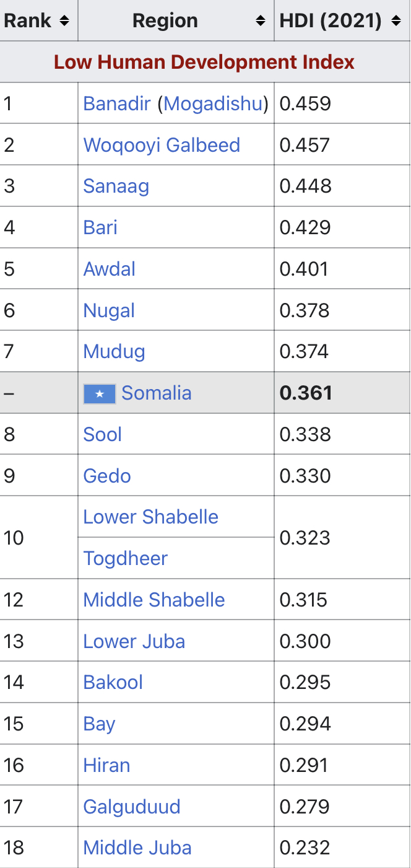Viewport: 411px width, 868px height.
Task: Open the Mudug link
Action: 115,352
